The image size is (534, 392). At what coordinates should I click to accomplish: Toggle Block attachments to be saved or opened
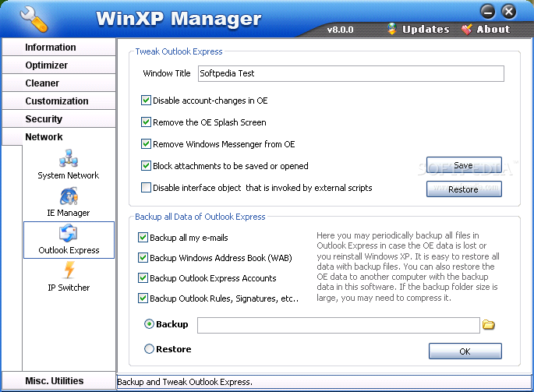[146, 166]
